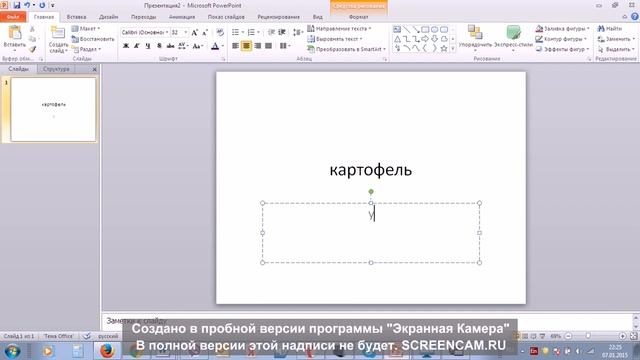The width and height of the screenshot is (640, 360).
Task: Click the Найти button
Action: click(x=610, y=29)
